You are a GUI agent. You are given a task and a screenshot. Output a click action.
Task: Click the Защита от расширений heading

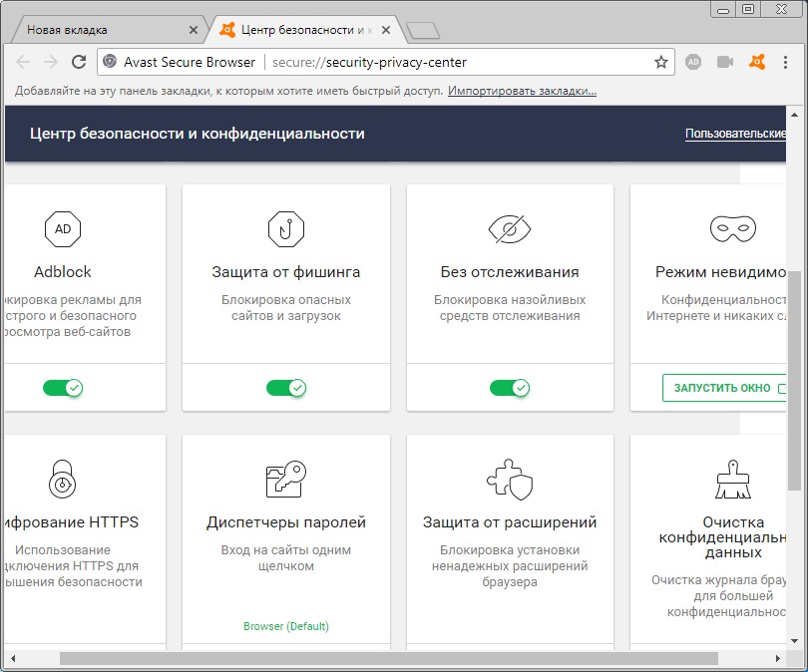[x=510, y=522]
